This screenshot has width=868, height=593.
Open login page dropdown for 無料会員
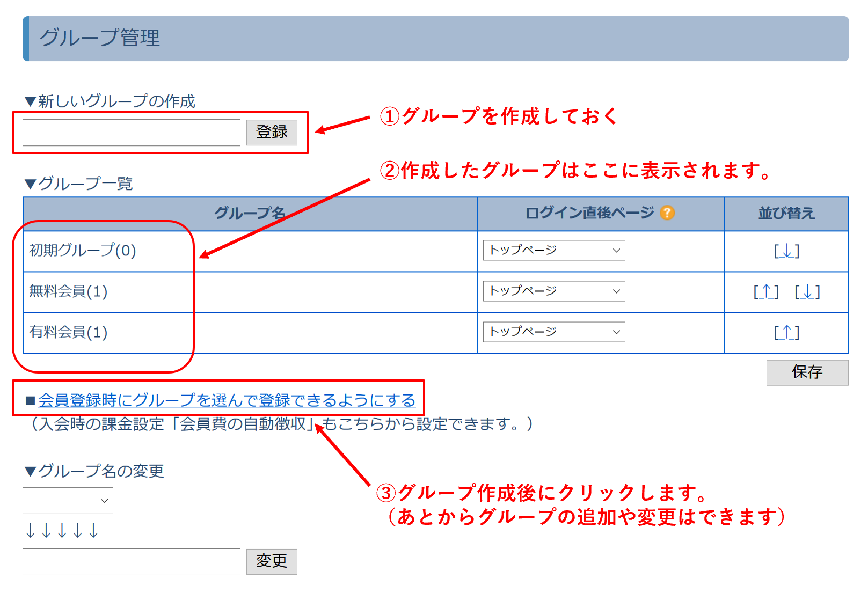pyautogui.click(x=554, y=291)
